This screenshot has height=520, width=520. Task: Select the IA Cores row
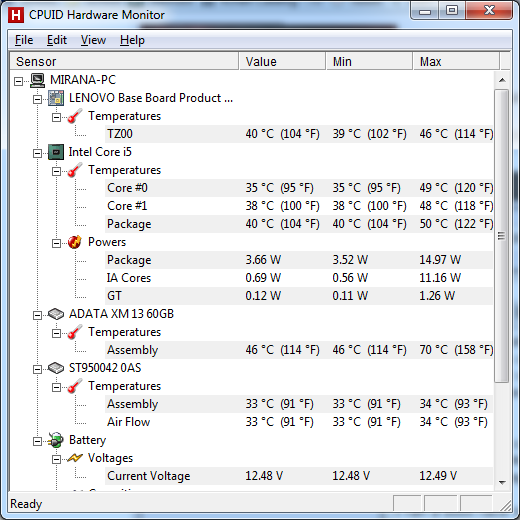coord(299,278)
